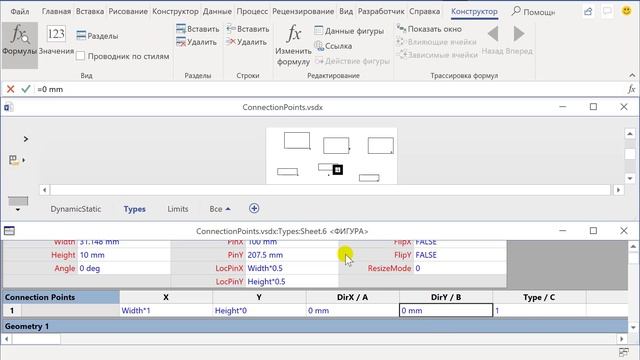Click connection point Y cell Height*0
The width and height of the screenshot is (640, 360).
click(259, 311)
